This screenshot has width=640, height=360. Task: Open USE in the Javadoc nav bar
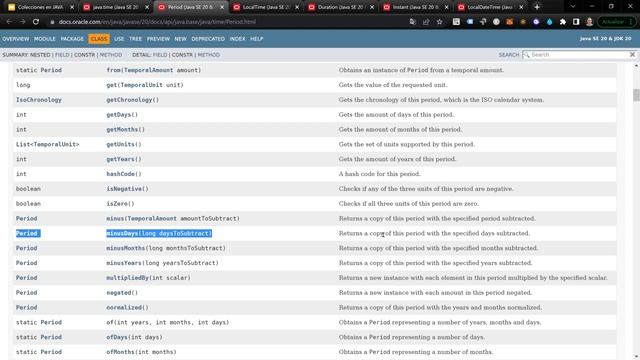click(x=119, y=39)
